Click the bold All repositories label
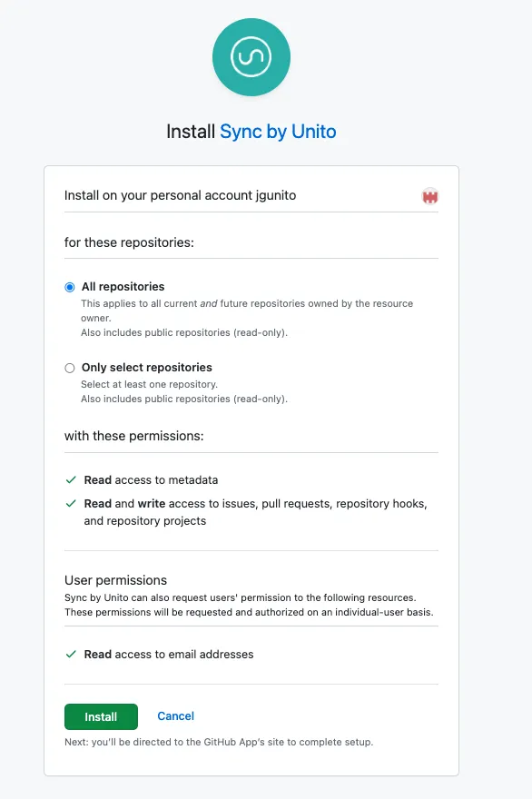The height and width of the screenshot is (799, 532). point(123,286)
